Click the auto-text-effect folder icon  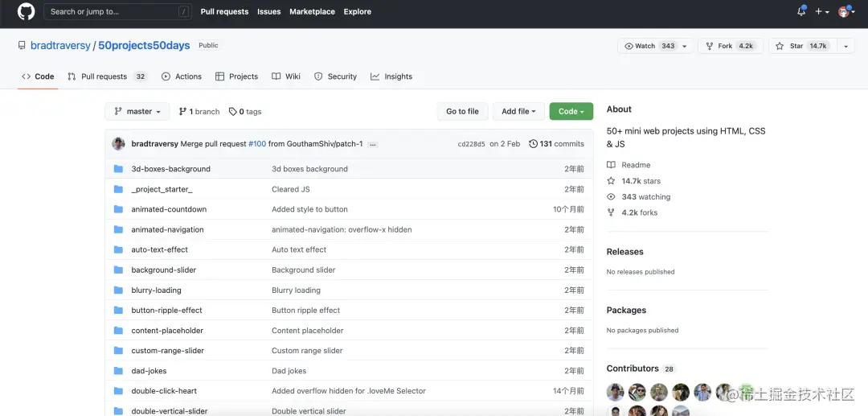[x=118, y=249]
